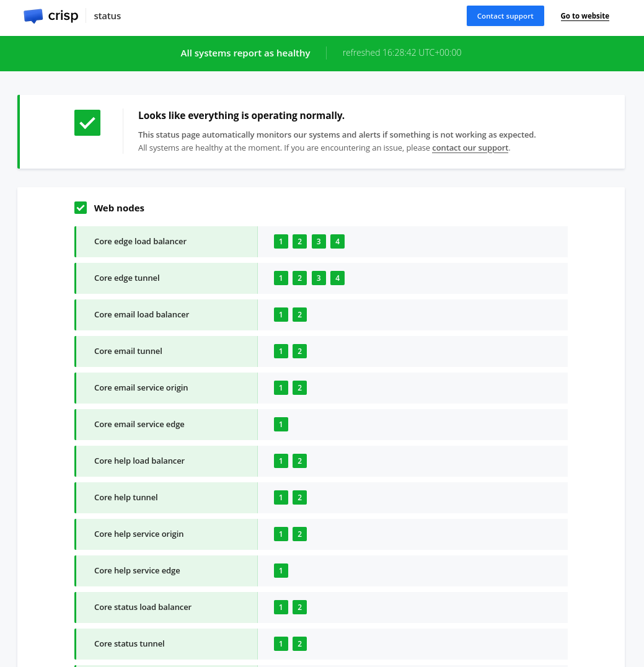Click the refreshed timestamp in the green banner
Viewport: 644px width, 667px height.
tap(402, 53)
